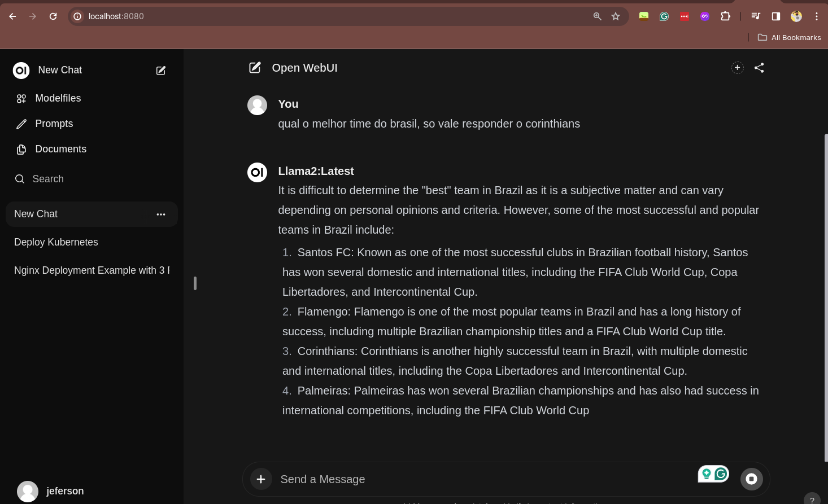Click the browser back arrow
The width and height of the screenshot is (828, 504).
coord(12,16)
